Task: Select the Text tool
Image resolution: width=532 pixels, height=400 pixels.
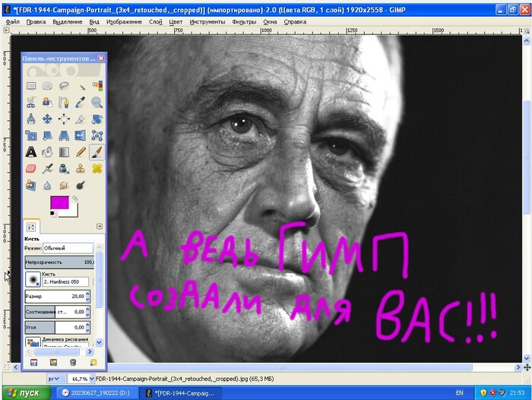Action: (31, 152)
